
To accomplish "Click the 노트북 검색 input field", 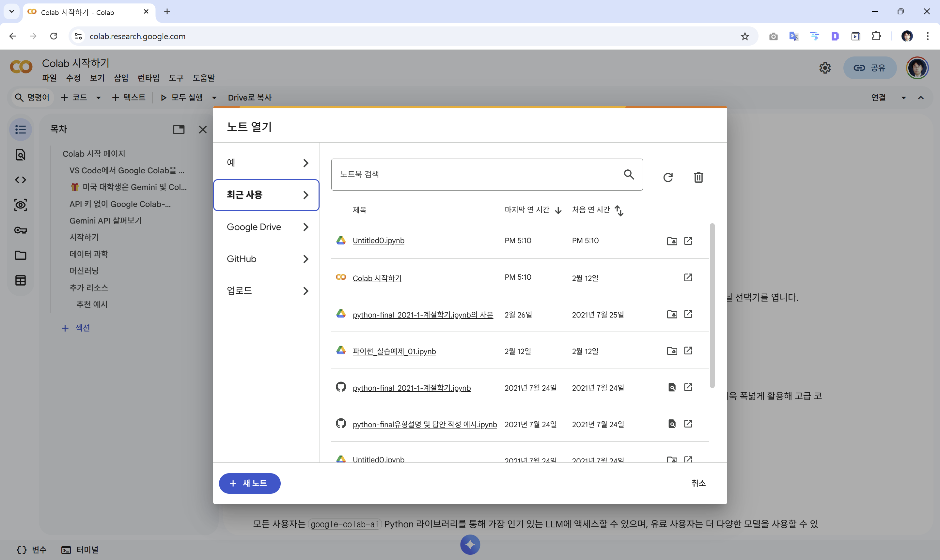I will (x=476, y=174).
